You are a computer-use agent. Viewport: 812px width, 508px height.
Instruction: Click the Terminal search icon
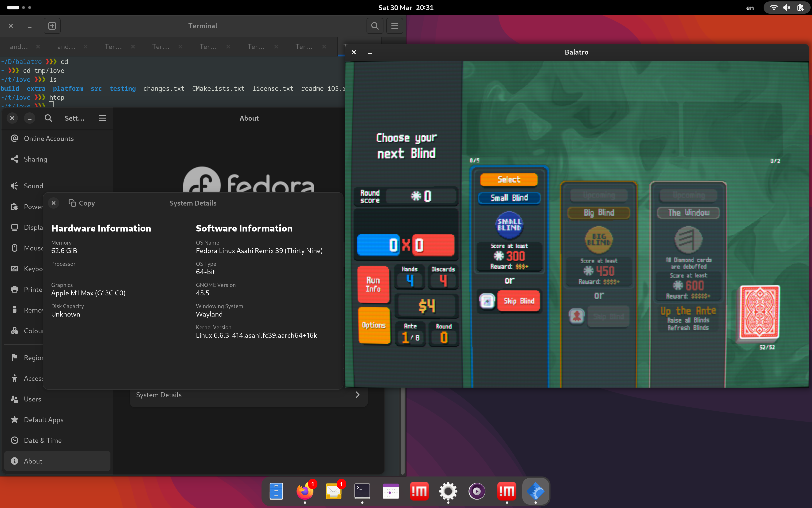pos(375,26)
